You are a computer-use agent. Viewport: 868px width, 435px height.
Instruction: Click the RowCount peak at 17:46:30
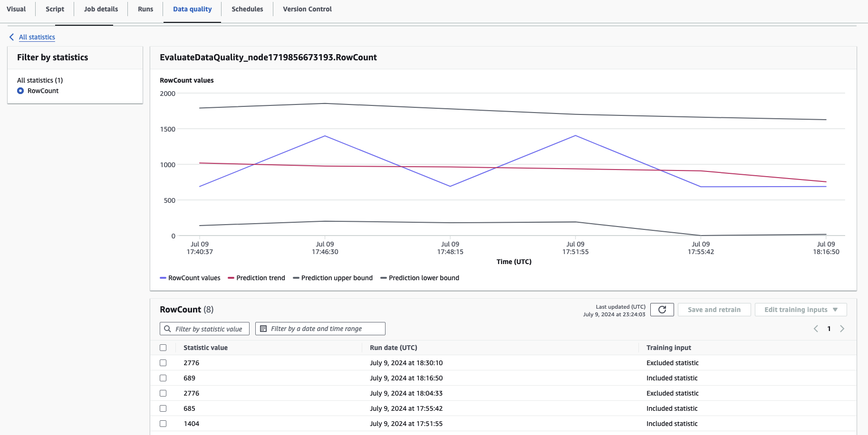(x=325, y=136)
